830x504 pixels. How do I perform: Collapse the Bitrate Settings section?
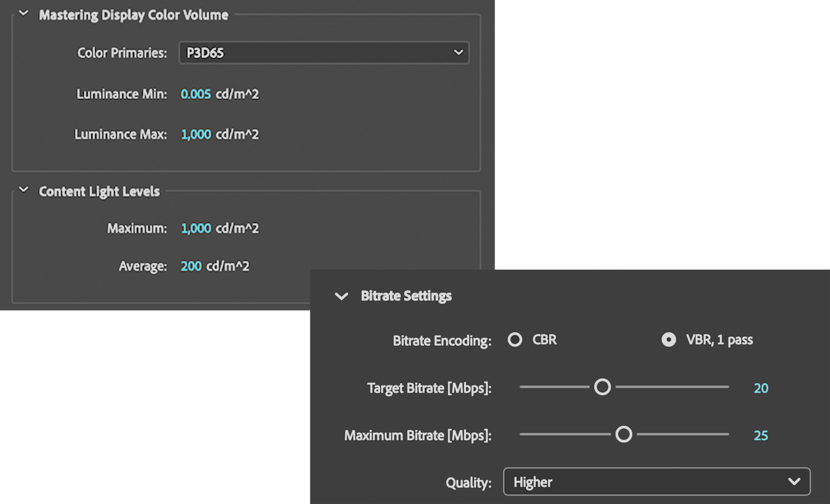341,296
